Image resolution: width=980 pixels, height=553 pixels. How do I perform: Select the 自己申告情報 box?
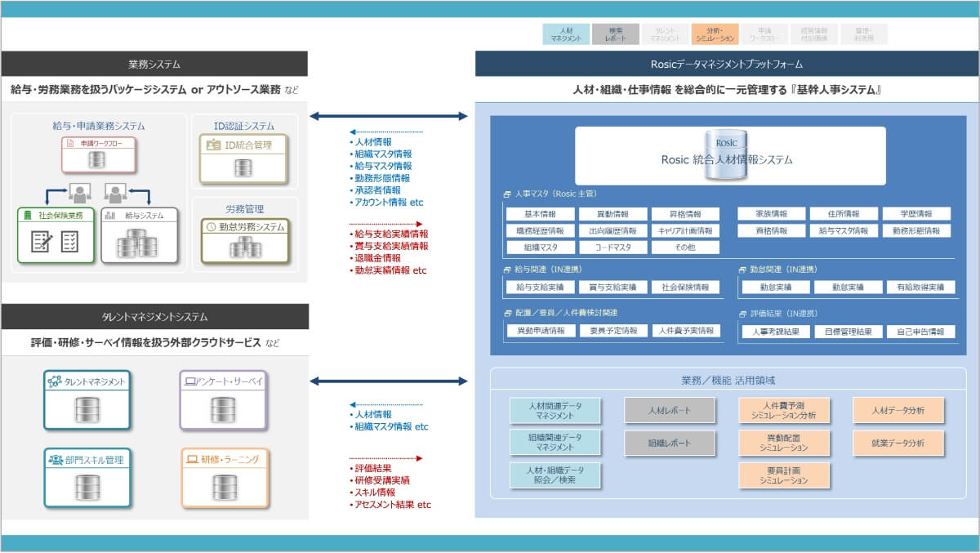pyautogui.click(x=921, y=332)
